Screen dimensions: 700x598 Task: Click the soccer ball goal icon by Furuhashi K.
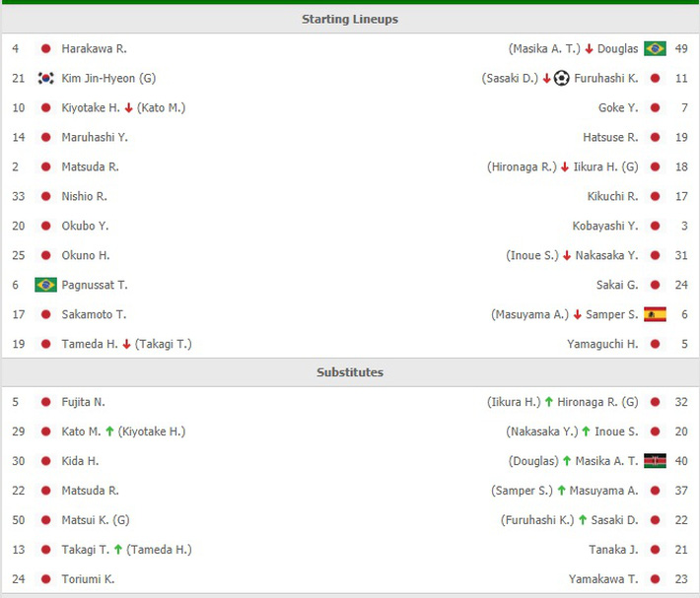pyautogui.click(x=561, y=78)
